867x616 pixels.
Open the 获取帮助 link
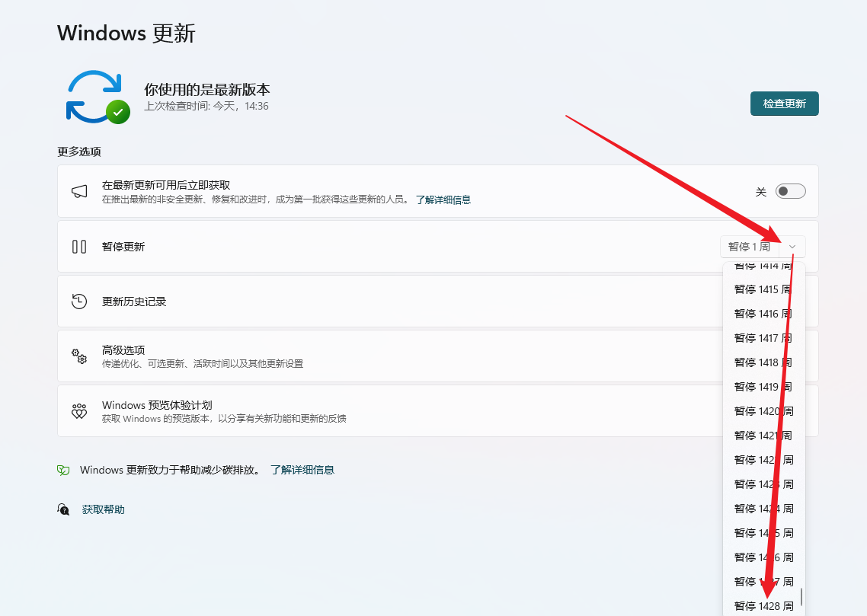[104, 509]
